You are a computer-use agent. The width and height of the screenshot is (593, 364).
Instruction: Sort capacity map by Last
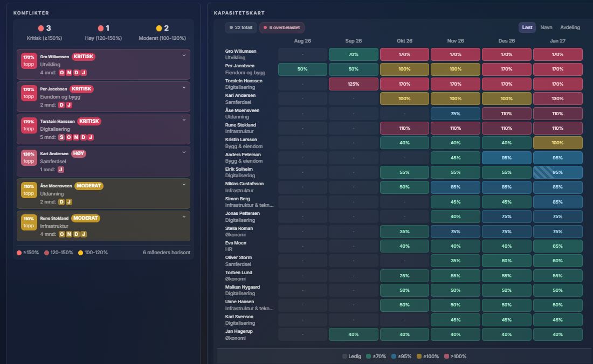tap(527, 27)
